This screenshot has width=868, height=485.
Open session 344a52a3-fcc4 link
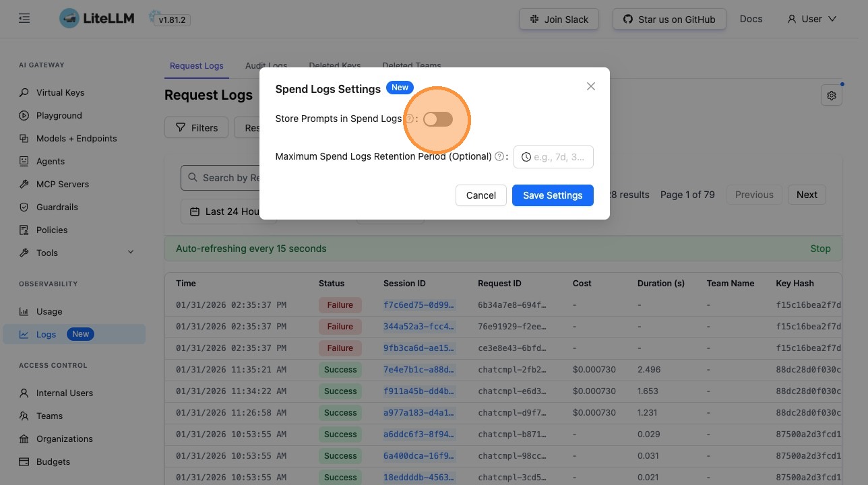tap(419, 327)
